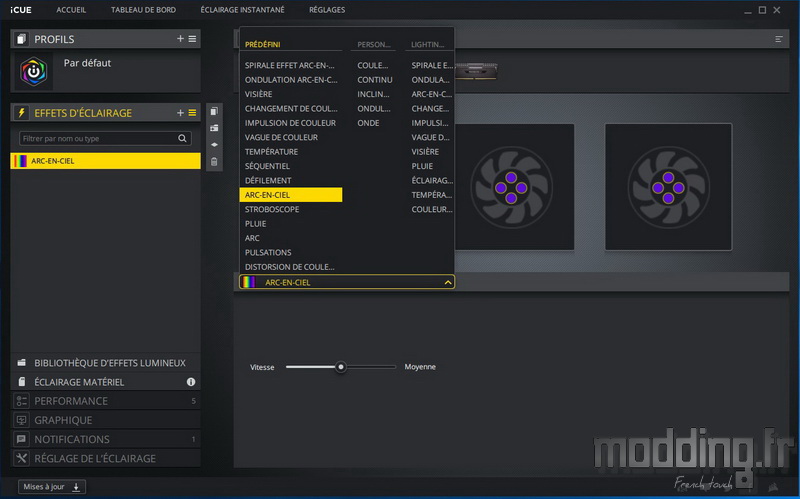Open the NOTIFICATIONS section
Image resolution: width=800 pixels, height=499 pixels.
[105, 439]
